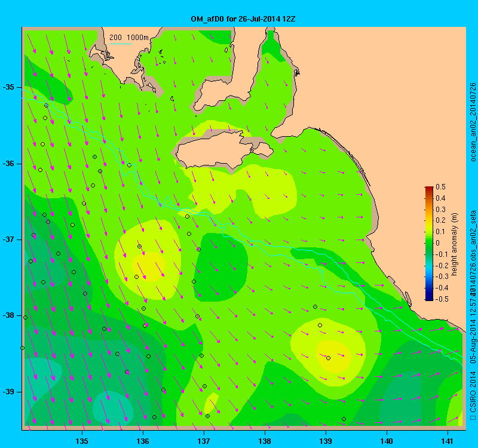Click the 137 longitude axis label
The image size is (478, 448).
(204, 441)
